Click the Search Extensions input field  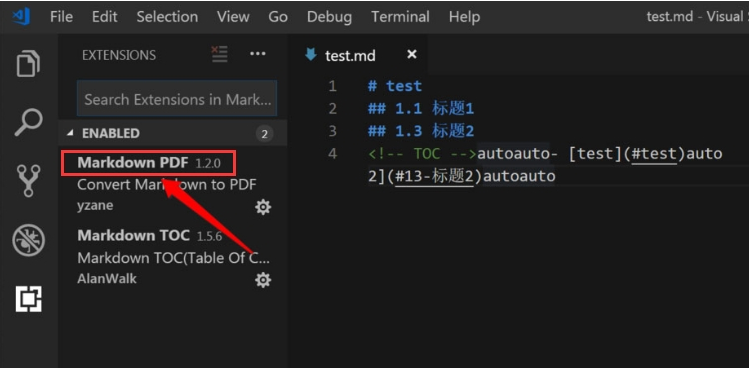177,99
